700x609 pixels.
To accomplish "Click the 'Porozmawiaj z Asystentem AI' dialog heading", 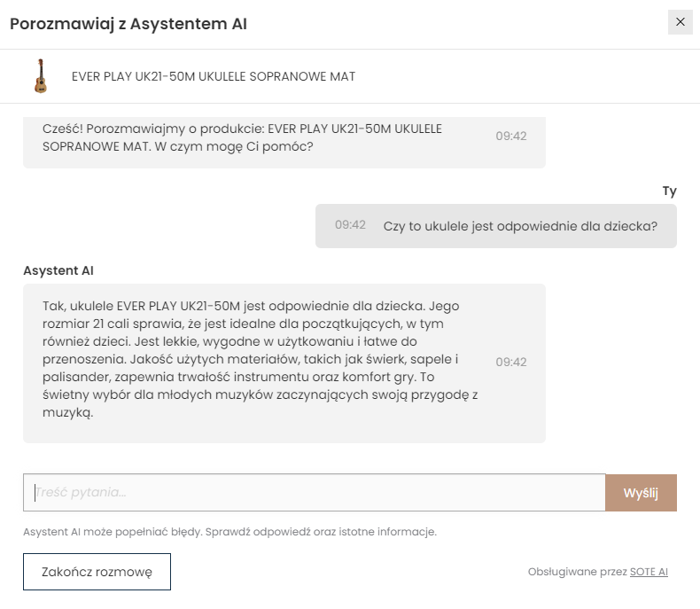I will pos(128,24).
